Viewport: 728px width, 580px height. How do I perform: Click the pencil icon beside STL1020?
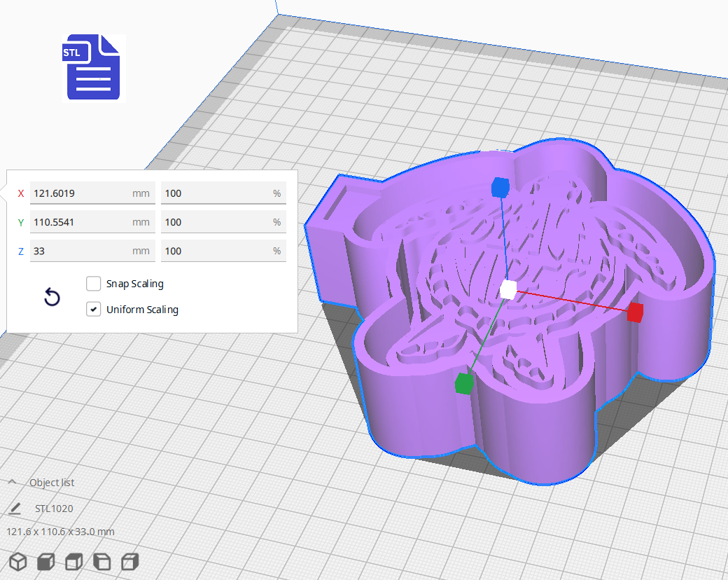tap(16, 509)
